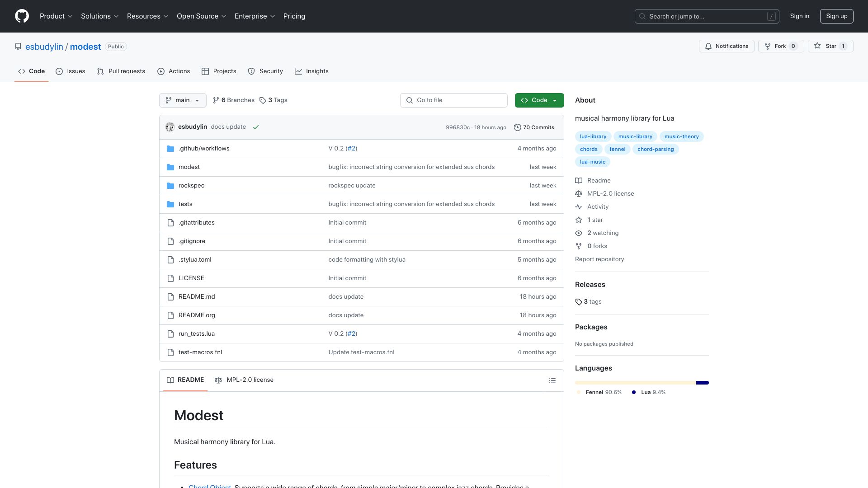Screen dimensions: 868x488
Task: Expand the Open Source menu
Action: coord(202,16)
